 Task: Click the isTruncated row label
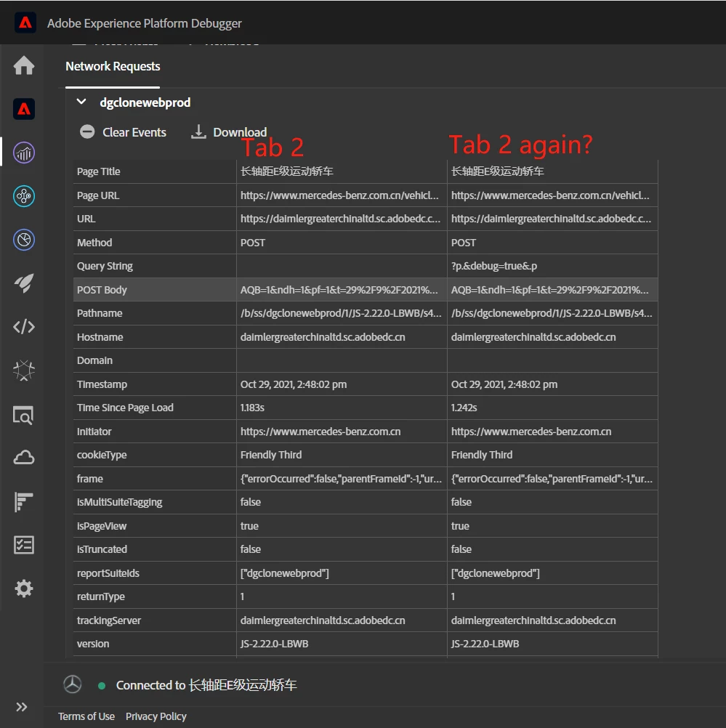click(x=102, y=549)
